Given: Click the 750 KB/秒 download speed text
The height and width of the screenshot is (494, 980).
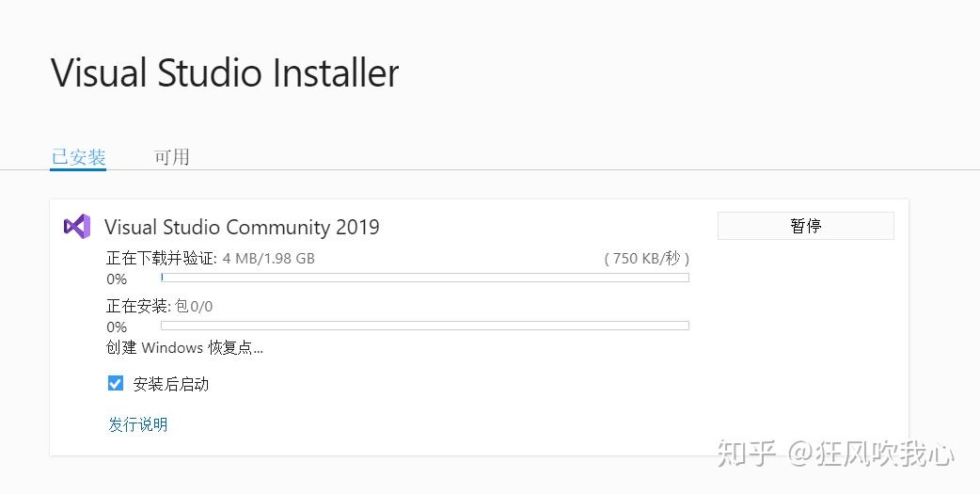Looking at the screenshot, I should click(647, 258).
